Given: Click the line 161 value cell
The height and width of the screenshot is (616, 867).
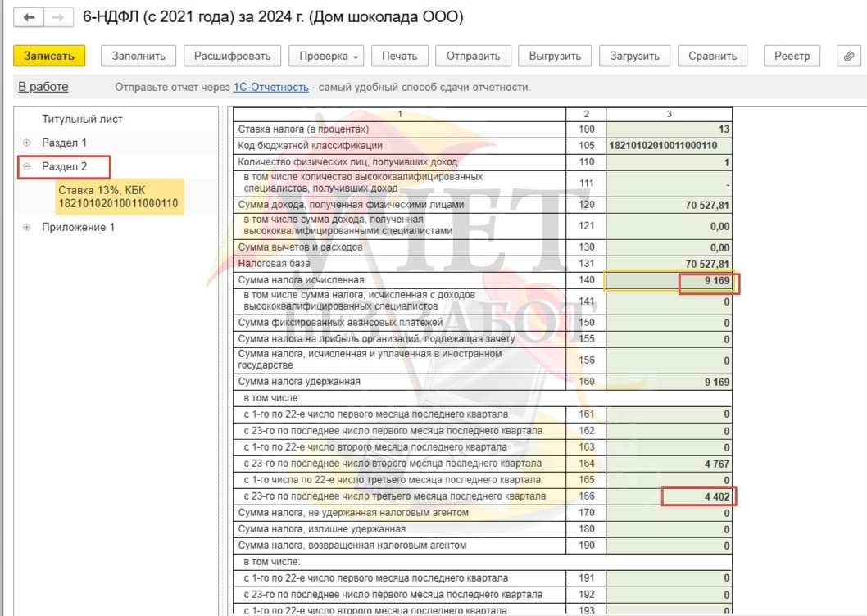Looking at the screenshot, I should (669, 414).
